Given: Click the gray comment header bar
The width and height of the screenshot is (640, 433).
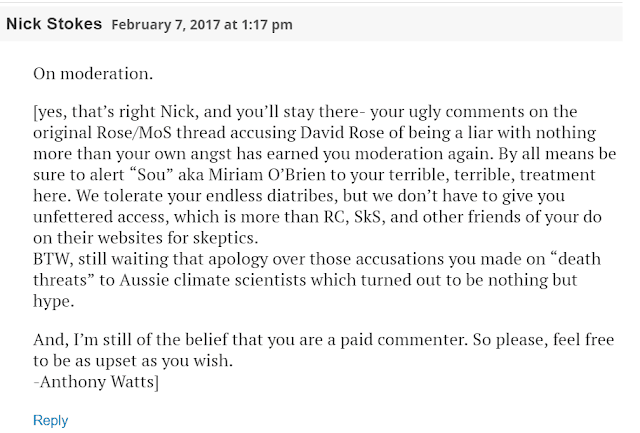Looking at the screenshot, I should pyautogui.click(x=311, y=24).
